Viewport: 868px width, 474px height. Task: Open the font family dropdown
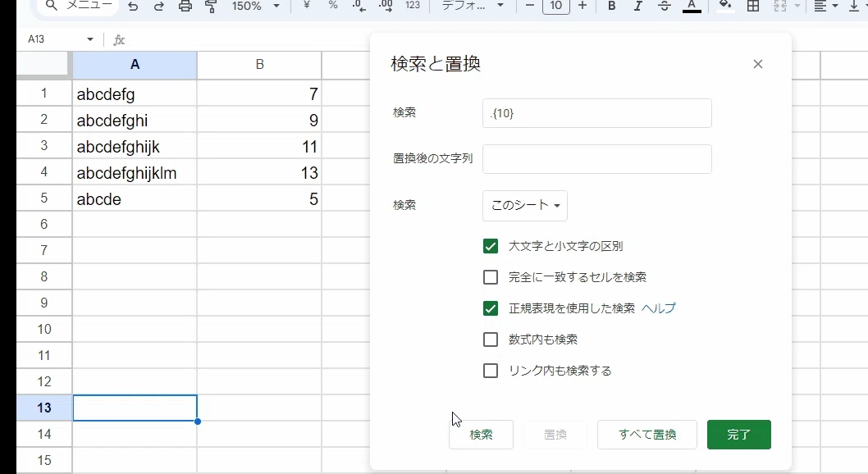pos(473,6)
